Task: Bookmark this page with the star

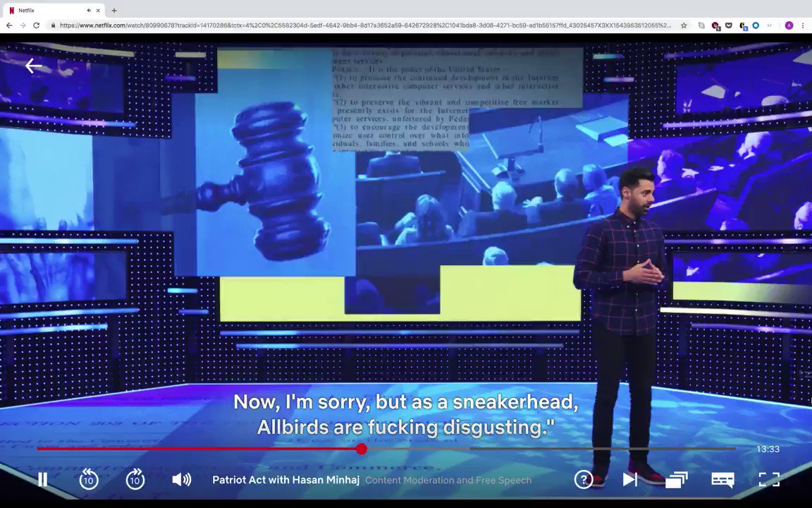Action: (684, 25)
